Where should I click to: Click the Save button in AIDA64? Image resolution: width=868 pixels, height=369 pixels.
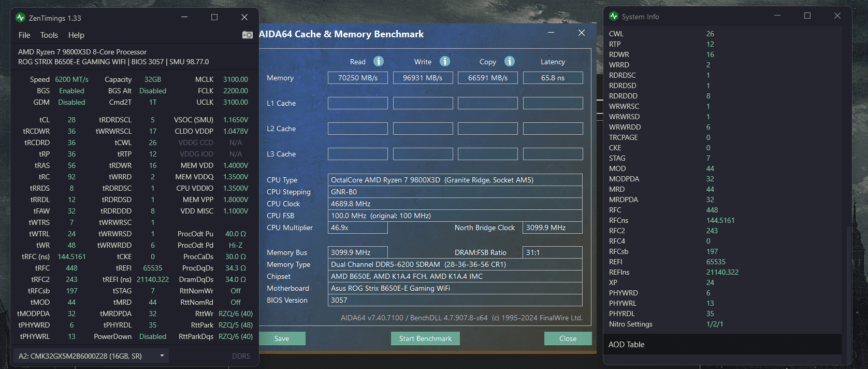coord(282,338)
